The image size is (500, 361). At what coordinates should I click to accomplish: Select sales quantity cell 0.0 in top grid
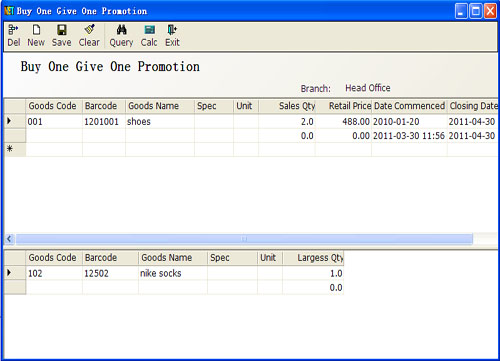pos(287,136)
